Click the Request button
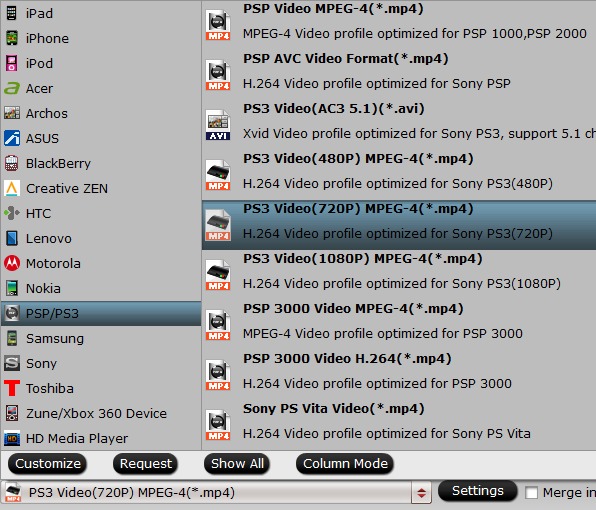Viewport: 596px width, 510px height. pos(146,464)
